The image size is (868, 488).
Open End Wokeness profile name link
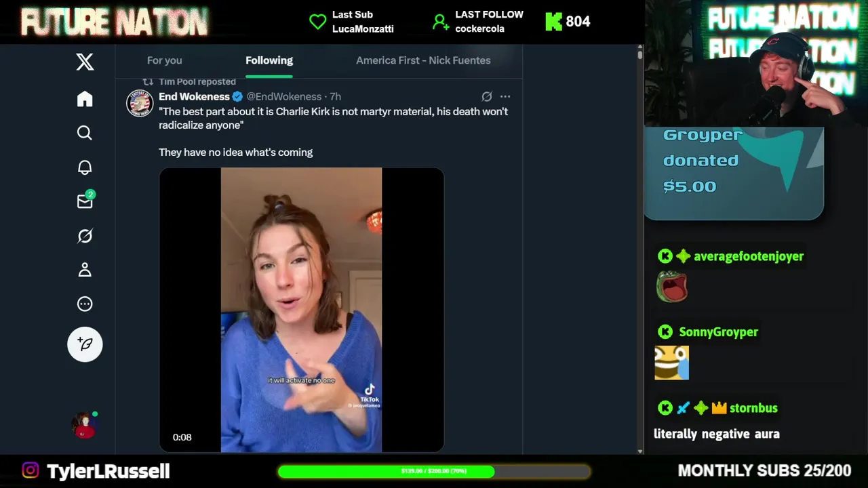tap(194, 97)
